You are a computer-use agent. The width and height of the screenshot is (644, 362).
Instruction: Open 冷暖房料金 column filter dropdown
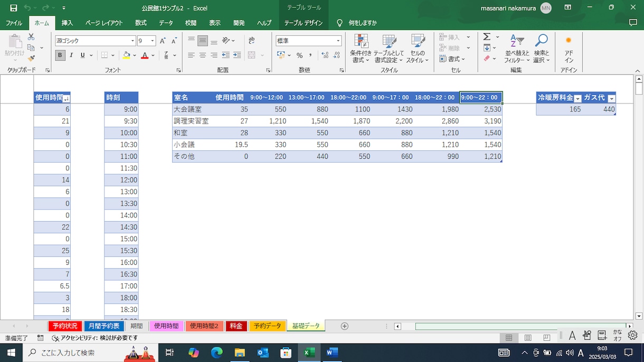(577, 99)
